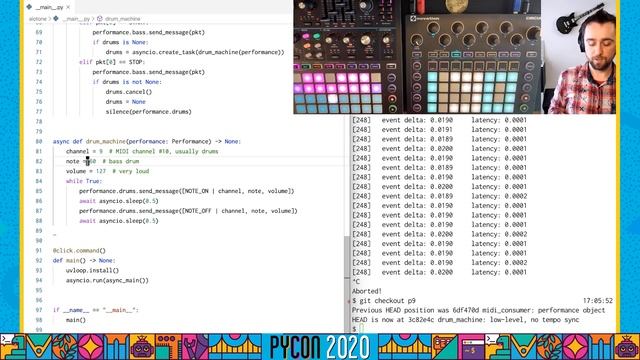Click the '^C' line in the terminal
Viewport: 640px width, 360px height.
[x=356, y=282]
